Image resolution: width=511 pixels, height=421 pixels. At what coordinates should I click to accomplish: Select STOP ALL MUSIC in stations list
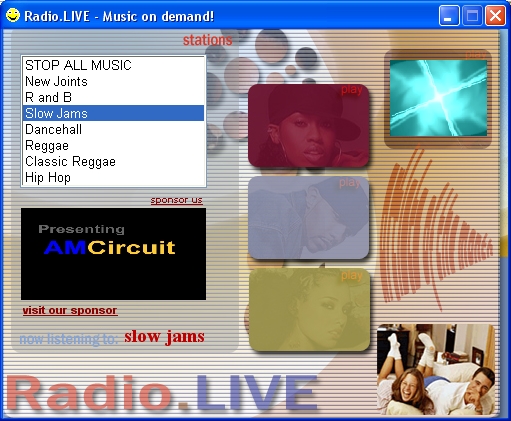113,65
